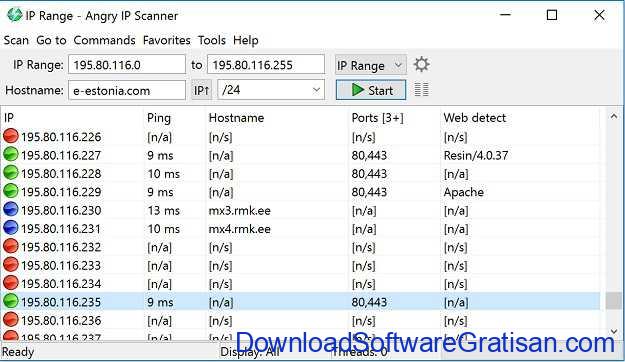Click the Apache web detect cell
The image size is (625, 362).
[464, 192]
